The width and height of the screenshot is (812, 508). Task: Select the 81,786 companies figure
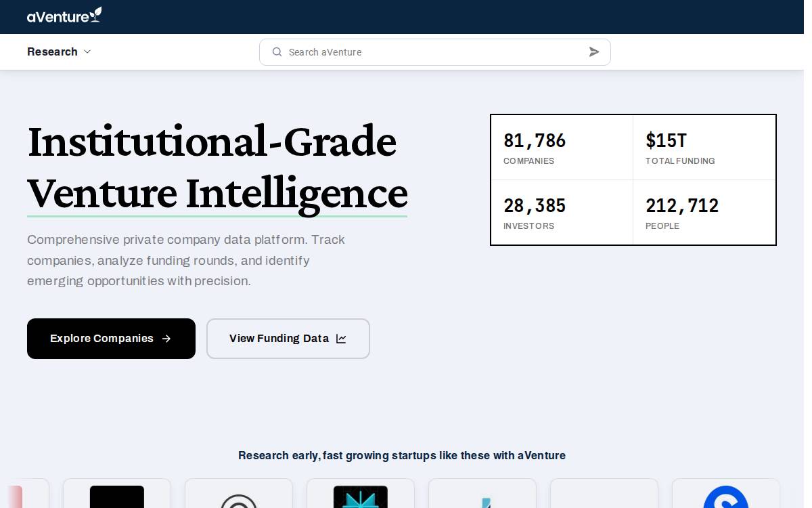[535, 140]
